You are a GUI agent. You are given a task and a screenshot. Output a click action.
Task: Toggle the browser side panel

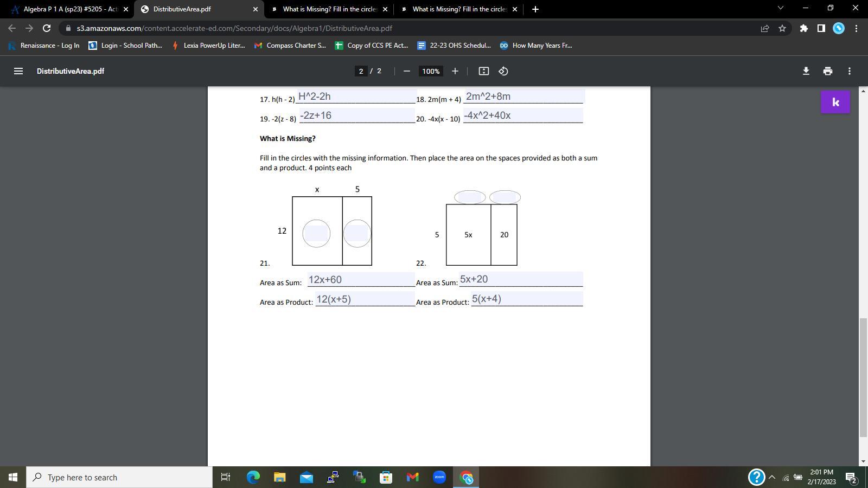(821, 28)
